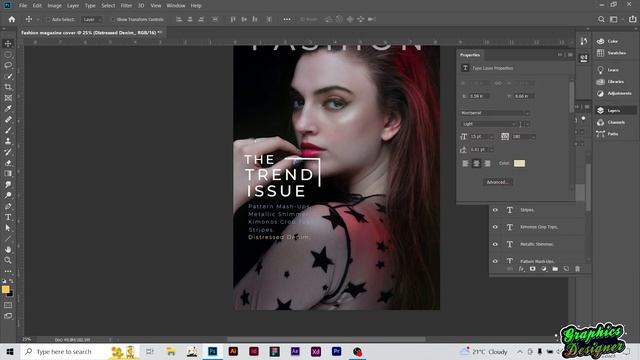This screenshot has height=360, width=640.
Task: Open the tracking value dropdown
Action: click(x=533, y=137)
